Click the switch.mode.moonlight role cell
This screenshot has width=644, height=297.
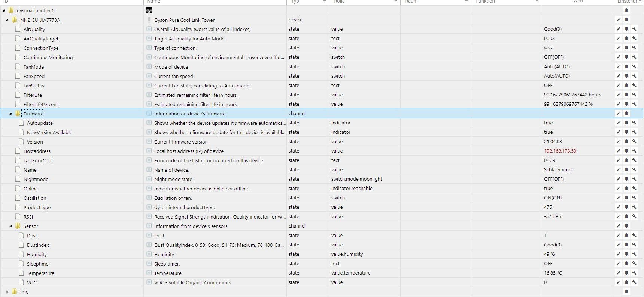pos(356,179)
